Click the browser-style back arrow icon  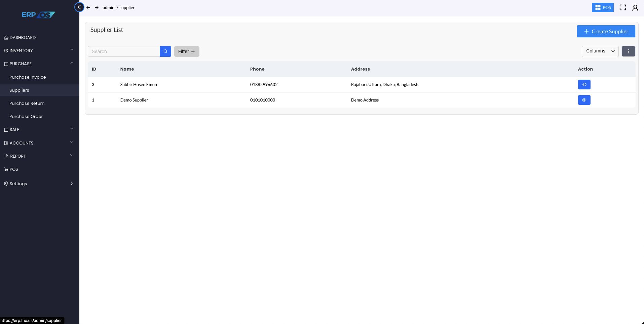click(x=88, y=7)
